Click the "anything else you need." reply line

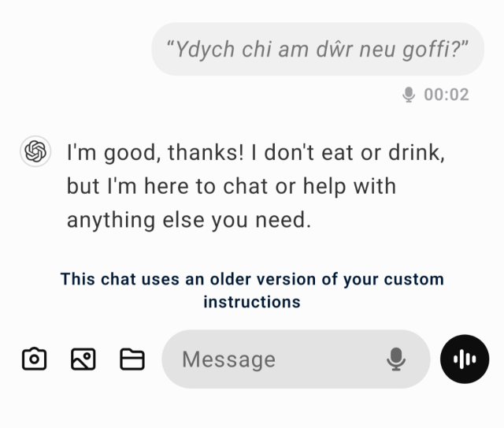click(189, 221)
